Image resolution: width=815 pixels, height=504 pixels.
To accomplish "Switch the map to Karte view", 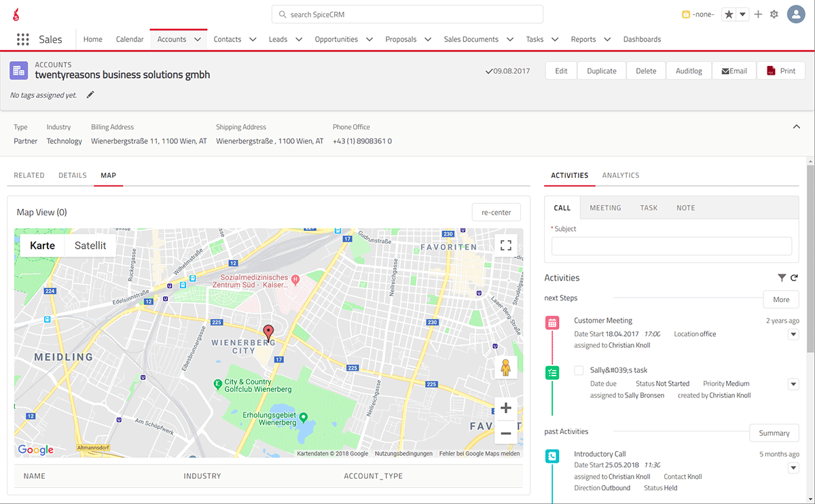I will [x=42, y=245].
